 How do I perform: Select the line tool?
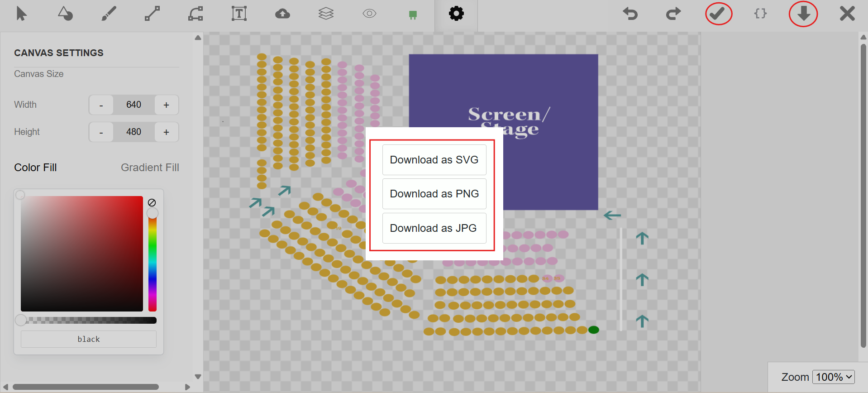tap(152, 14)
